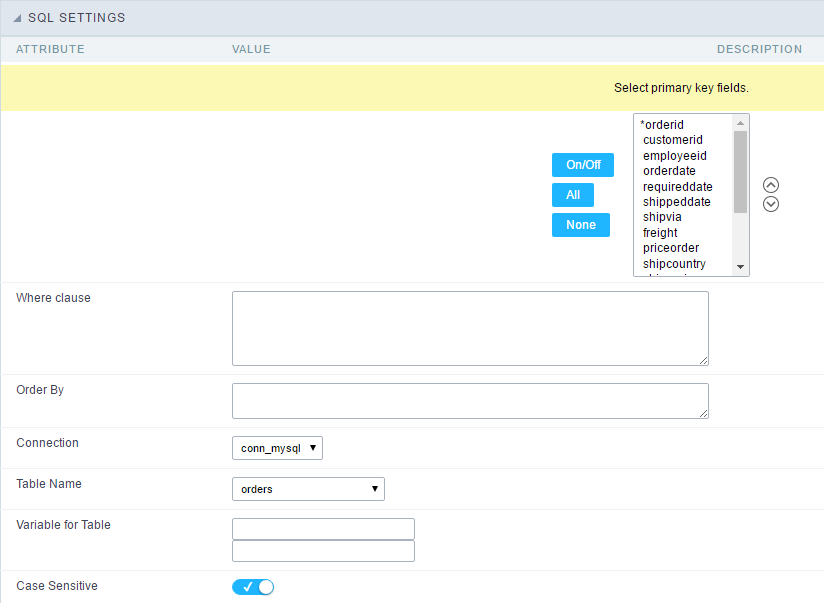Open the Table Name dropdown showing orders
824x603 pixels.
coord(308,489)
